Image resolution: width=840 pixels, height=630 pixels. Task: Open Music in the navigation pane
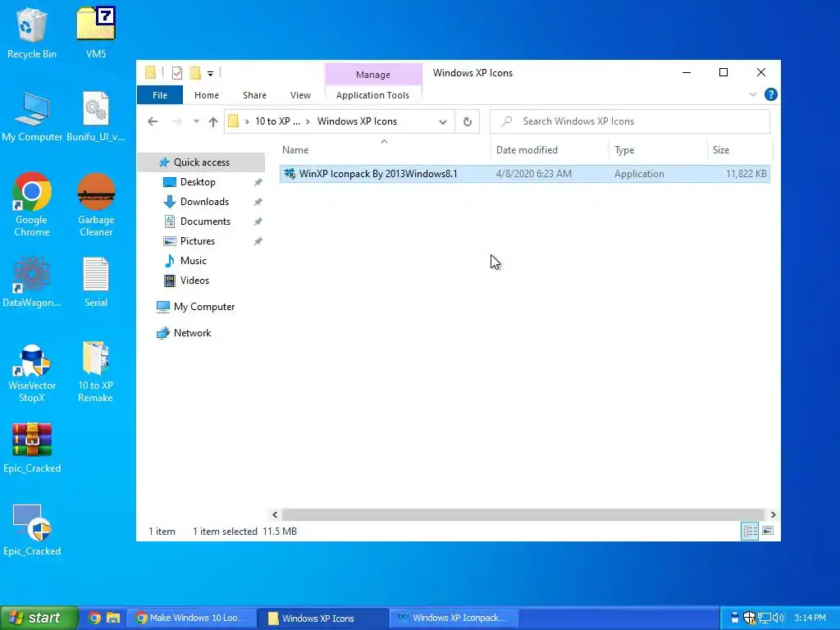pyautogui.click(x=193, y=261)
